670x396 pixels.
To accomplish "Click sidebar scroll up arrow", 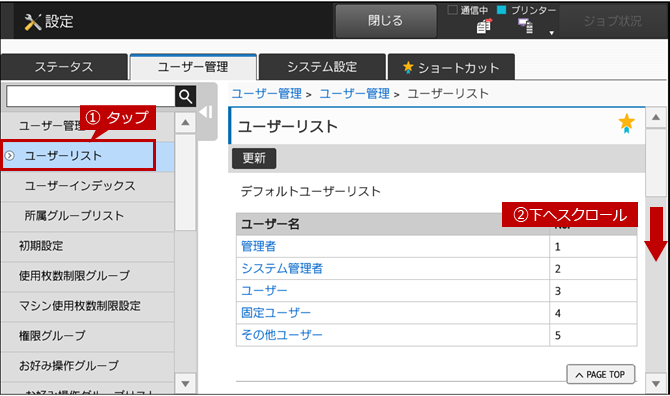I will [185, 123].
